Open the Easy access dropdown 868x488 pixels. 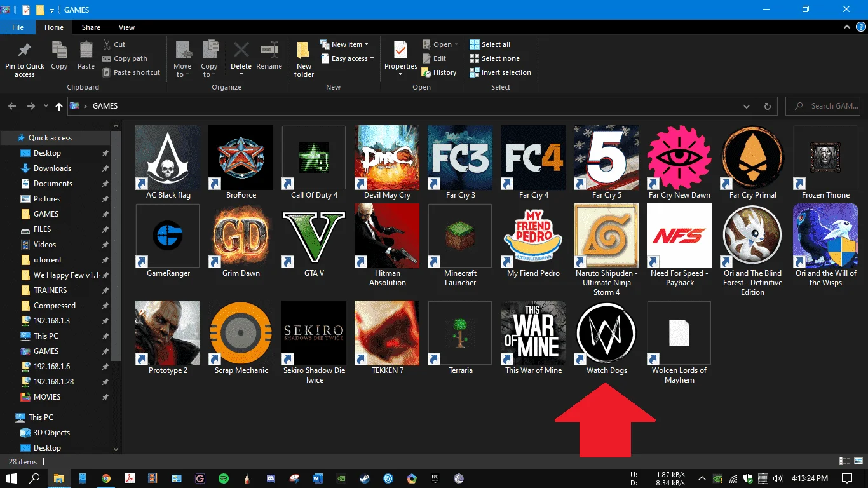click(x=346, y=58)
